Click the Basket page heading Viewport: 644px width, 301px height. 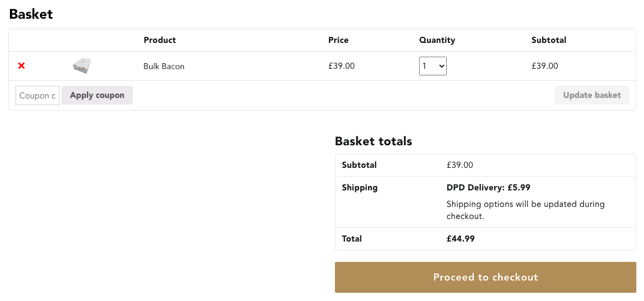tap(31, 14)
